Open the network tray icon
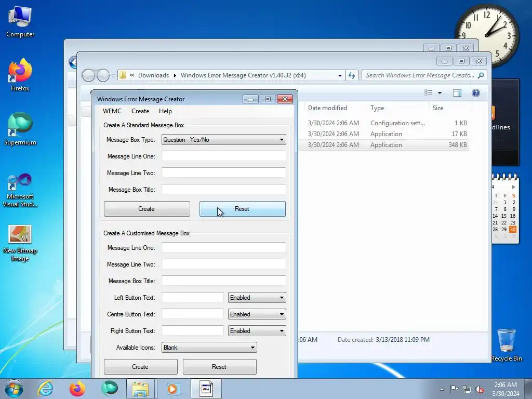This screenshot has width=532, height=399. click(x=467, y=389)
